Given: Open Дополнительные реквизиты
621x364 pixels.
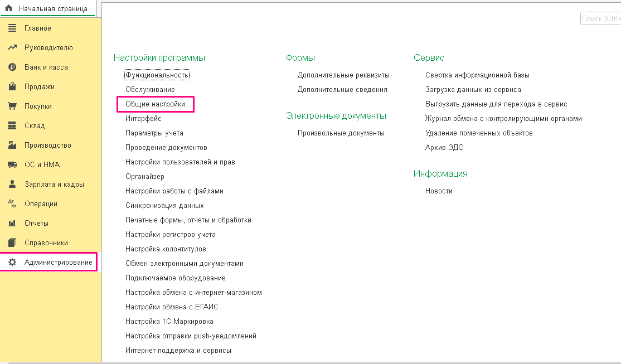Looking at the screenshot, I should point(343,75).
